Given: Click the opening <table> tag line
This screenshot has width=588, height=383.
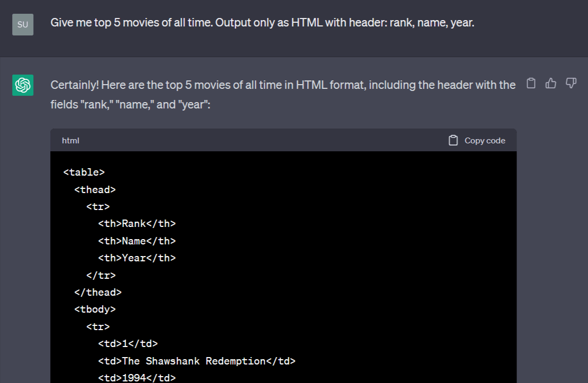Looking at the screenshot, I should (84, 172).
